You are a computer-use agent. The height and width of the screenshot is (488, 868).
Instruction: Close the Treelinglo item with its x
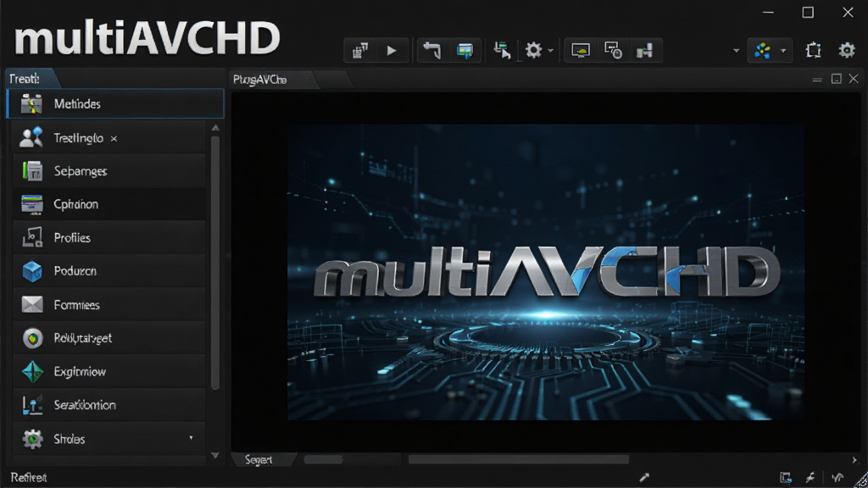pyautogui.click(x=114, y=139)
